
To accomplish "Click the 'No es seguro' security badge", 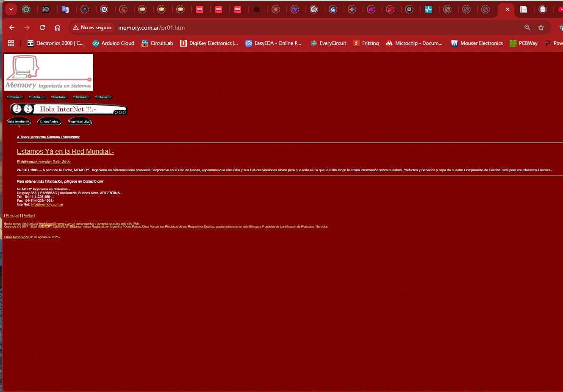I will tap(92, 27).
